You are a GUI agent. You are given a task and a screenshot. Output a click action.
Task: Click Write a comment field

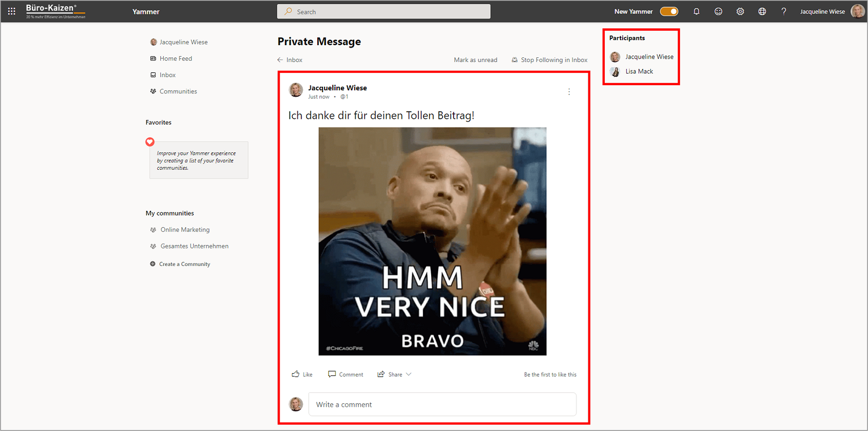(442, 404)
